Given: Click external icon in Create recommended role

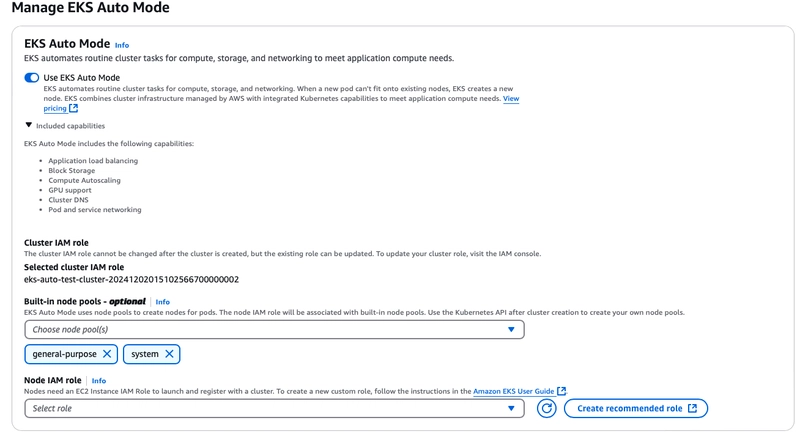Looking at the screenshot, I should click(693, 408).
